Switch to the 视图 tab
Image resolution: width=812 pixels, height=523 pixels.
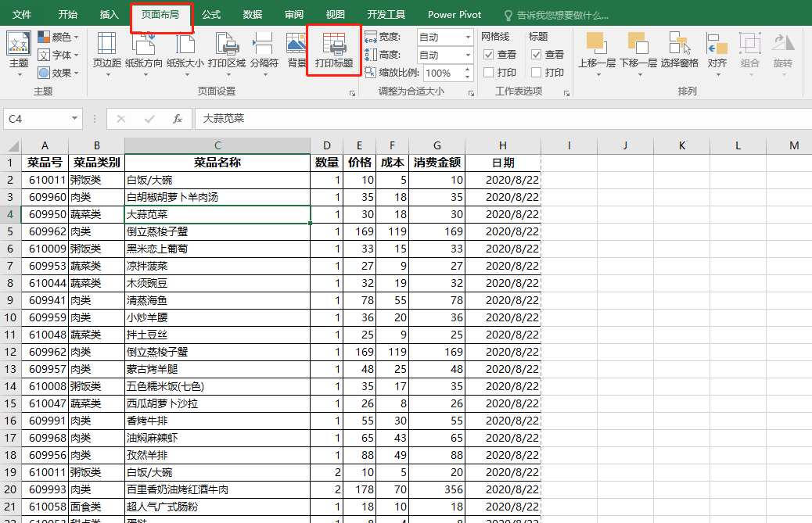336,15
